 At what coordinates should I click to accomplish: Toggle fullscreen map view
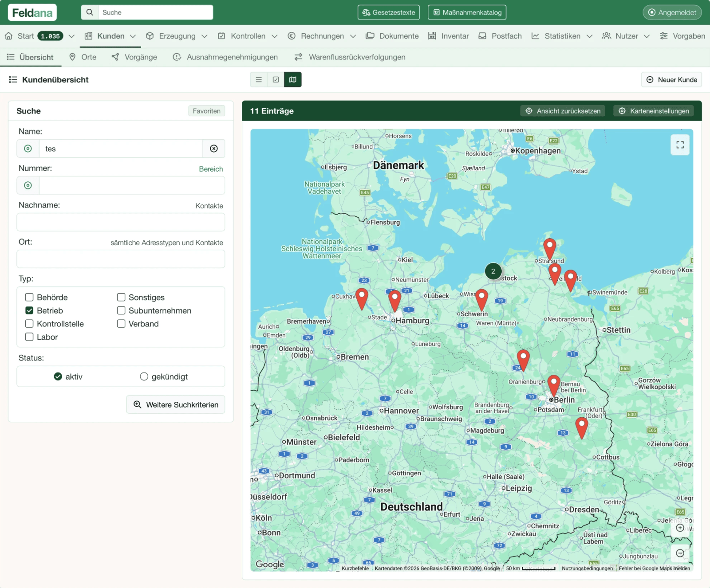pyautogui.click(x=680, y=145)
